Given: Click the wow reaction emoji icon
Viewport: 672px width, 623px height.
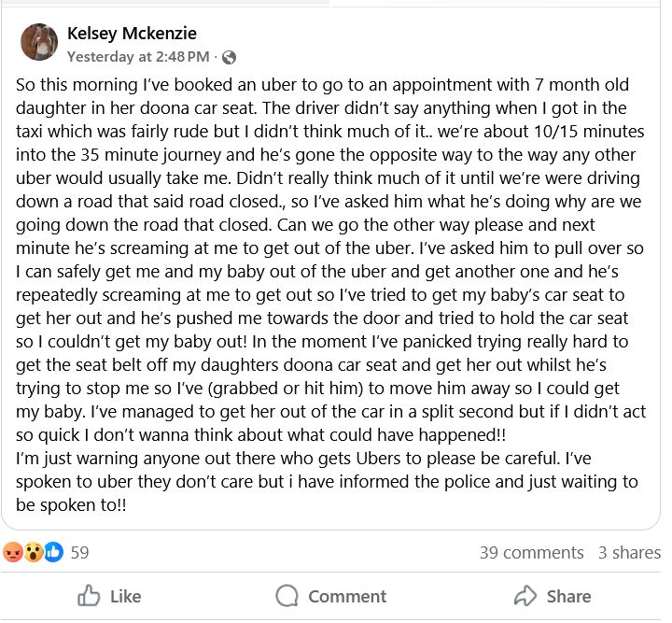Looking at the screenshot, I should coord(33,552).
